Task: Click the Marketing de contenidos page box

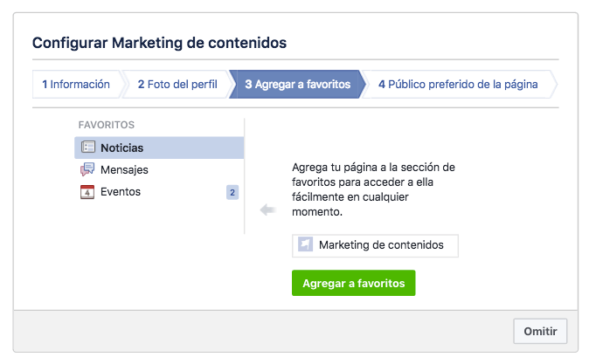Action: tap(375, 246)
